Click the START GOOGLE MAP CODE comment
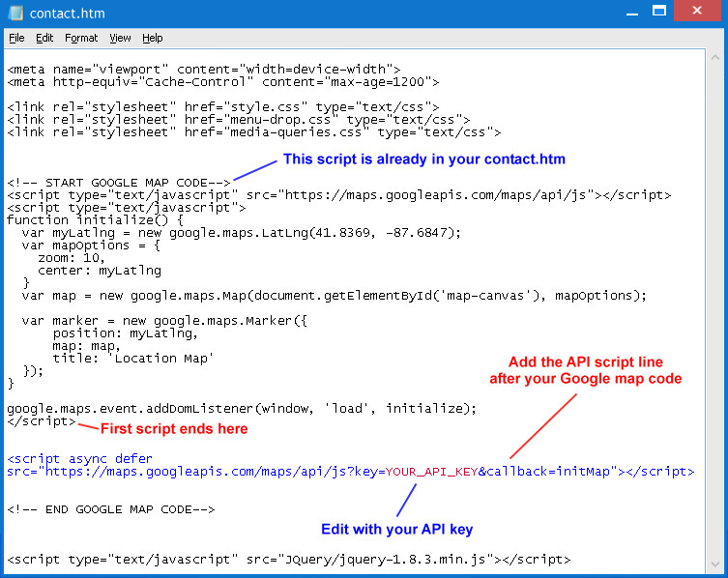This screenshot has width=728, height=578. click(x=119, y=183)
